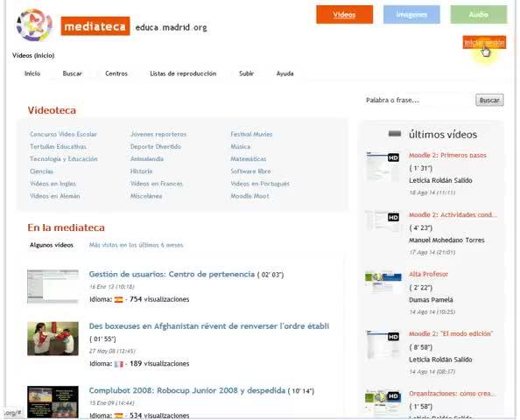Open Organizaciones: cómo crea... video
Screen dimensions: 520x420
[x=452, y=394]
